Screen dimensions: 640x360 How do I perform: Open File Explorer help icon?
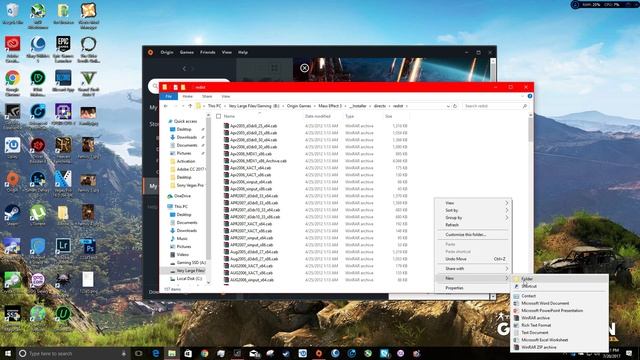(530, 96)
